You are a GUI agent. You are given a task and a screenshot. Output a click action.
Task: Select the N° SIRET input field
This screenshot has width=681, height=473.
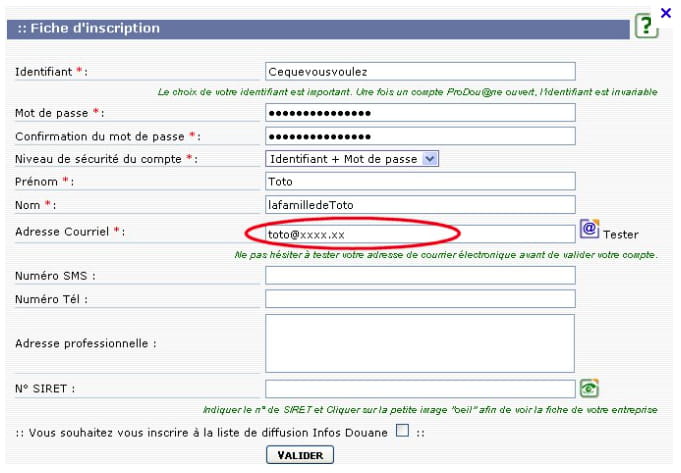coord(420,388)
